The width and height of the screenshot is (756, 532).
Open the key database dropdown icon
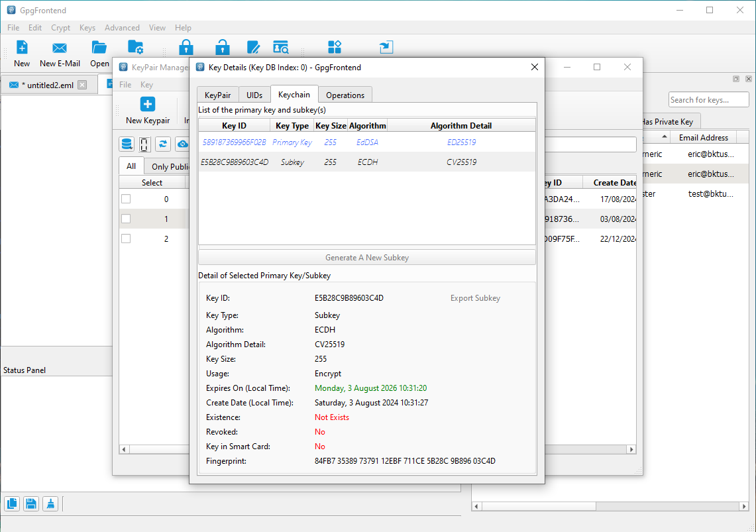tap(127, 144)
